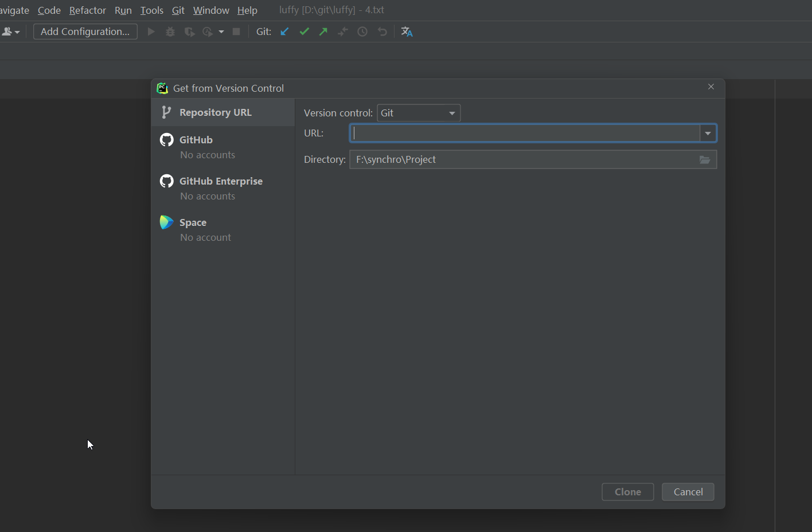Open the Refactor menu
812x532 pixels.
tap(88, 10)
